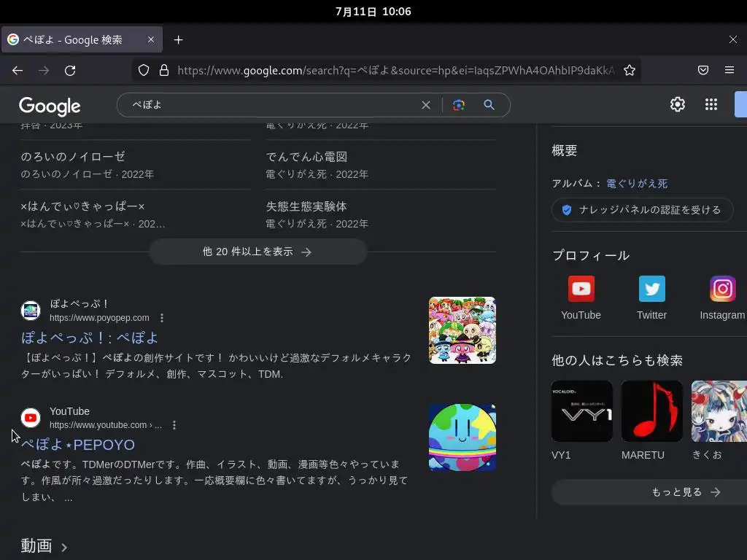Open the MARETU related search thumbnail
The image size is (747, 560).
pos(651,411)
